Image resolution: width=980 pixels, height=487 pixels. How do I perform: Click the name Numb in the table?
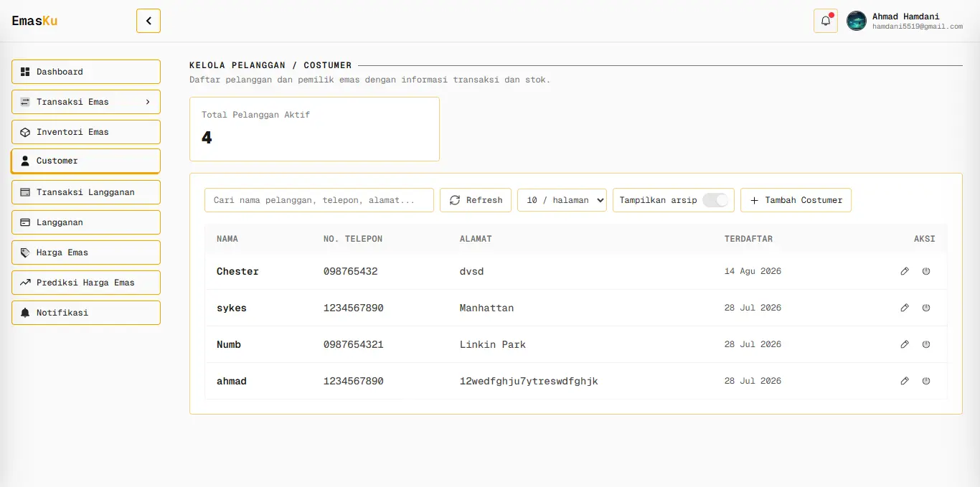[x=229, y=344]
